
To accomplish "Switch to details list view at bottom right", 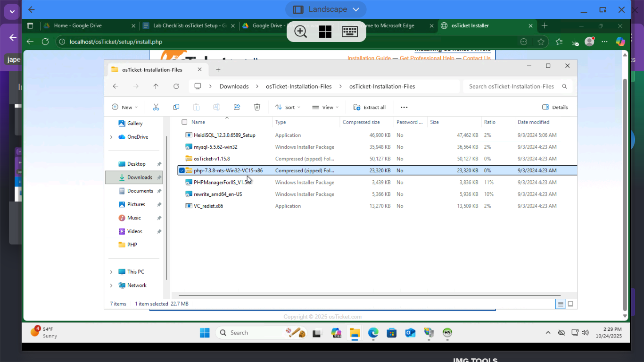I will [561, 304].
